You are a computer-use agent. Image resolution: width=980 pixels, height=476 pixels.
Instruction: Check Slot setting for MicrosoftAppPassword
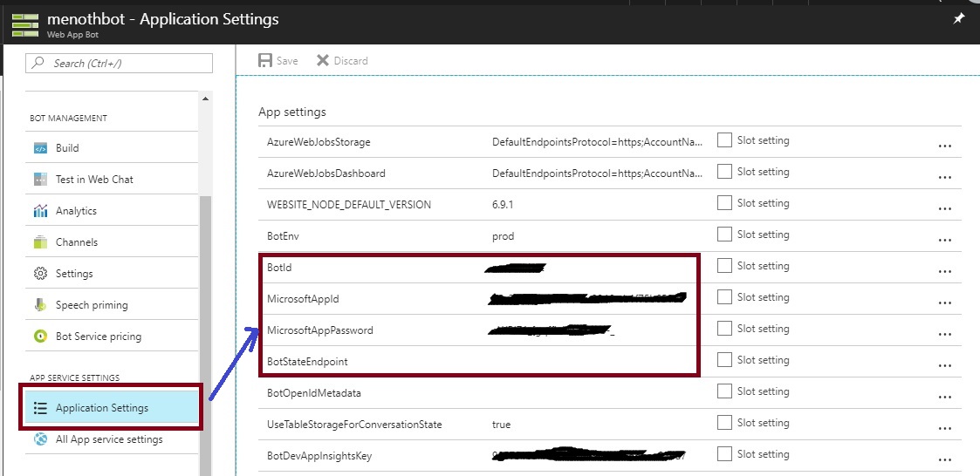click(724, 329)
